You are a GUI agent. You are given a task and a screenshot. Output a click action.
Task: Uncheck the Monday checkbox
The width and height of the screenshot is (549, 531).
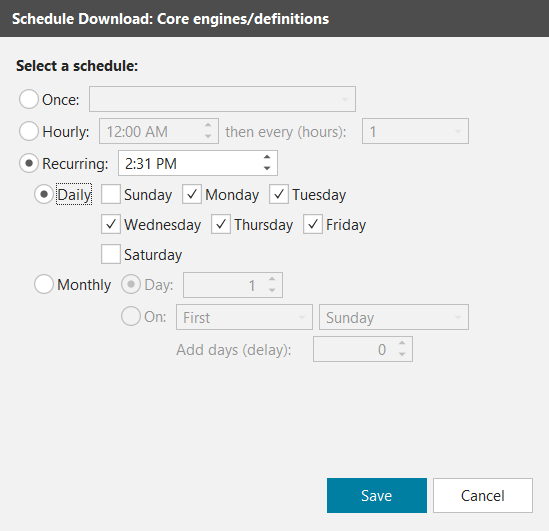pyautogui.click(x=192, y=194)
